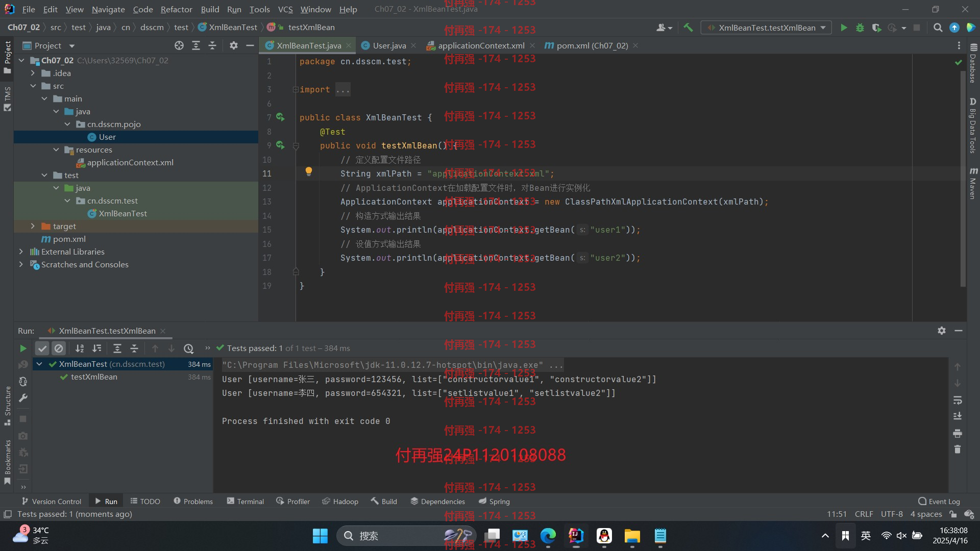Hide the Project tool window
The width and height of the screenshot is (980, 551).
250,45
